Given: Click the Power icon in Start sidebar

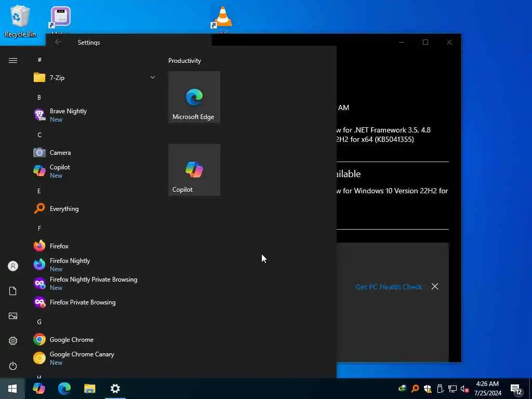Looking at the screenshot, I should click(13, 366).
